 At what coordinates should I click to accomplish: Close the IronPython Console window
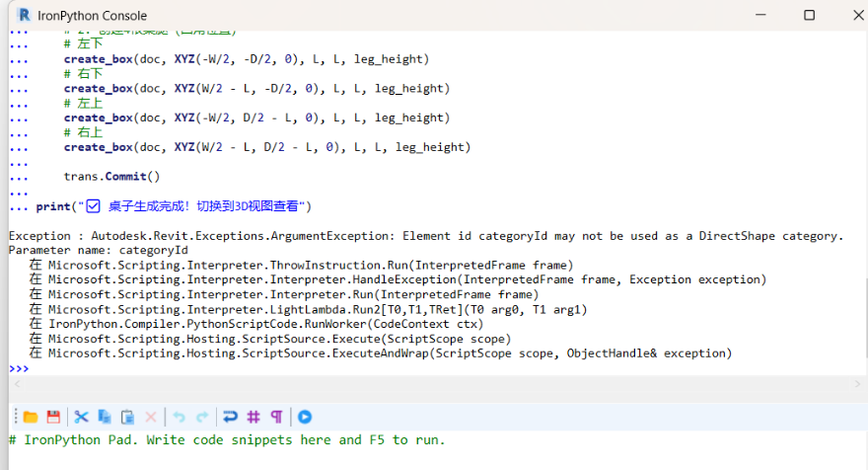click(x=858, y=15)
